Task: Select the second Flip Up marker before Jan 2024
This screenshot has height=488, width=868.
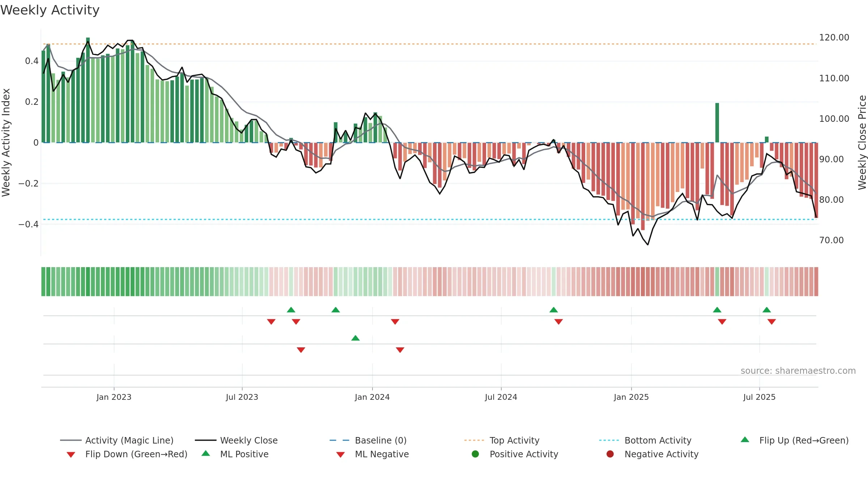Action: (x=336, y=310)
